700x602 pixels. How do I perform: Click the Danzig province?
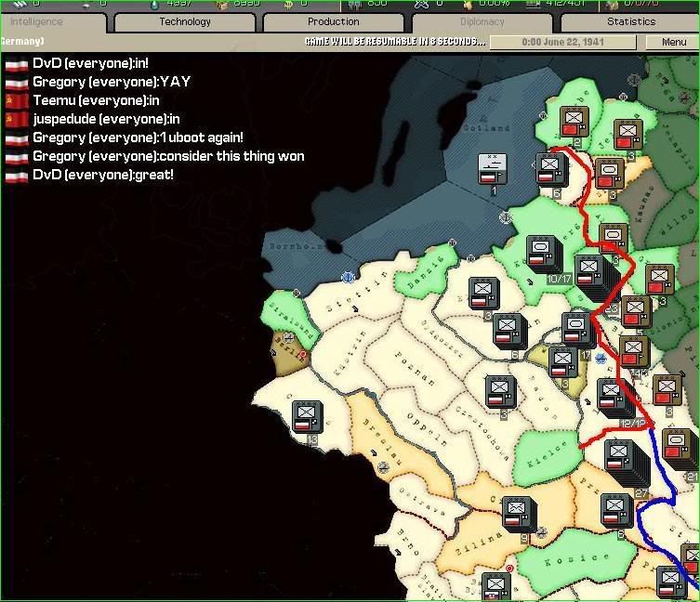(x=425, y=271)
